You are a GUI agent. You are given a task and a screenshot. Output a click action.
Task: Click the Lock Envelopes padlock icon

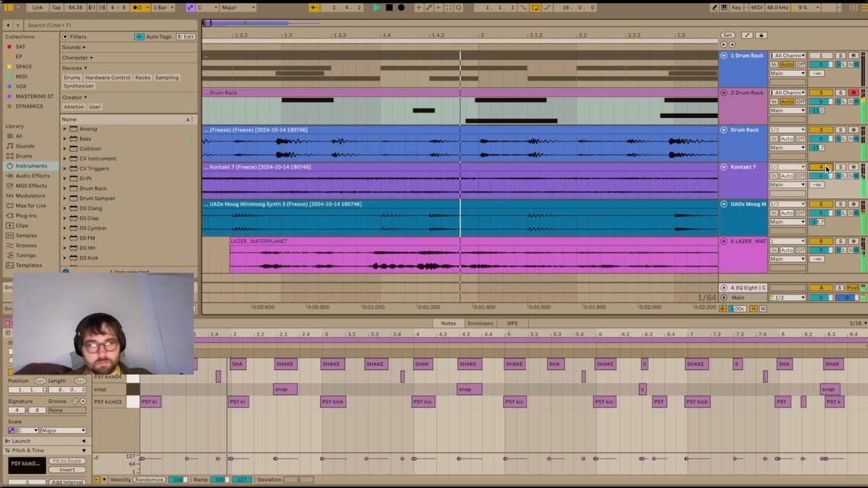[x=761, y=35]
